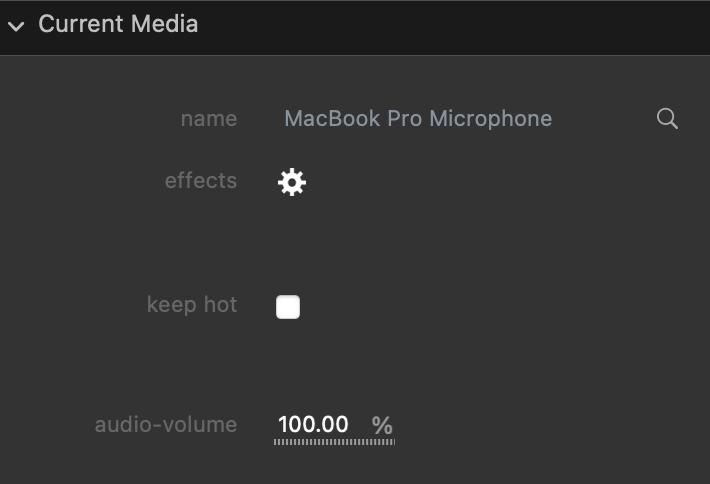
Task: Enable the keep hot checkbox
Action: tap(288, 307)
